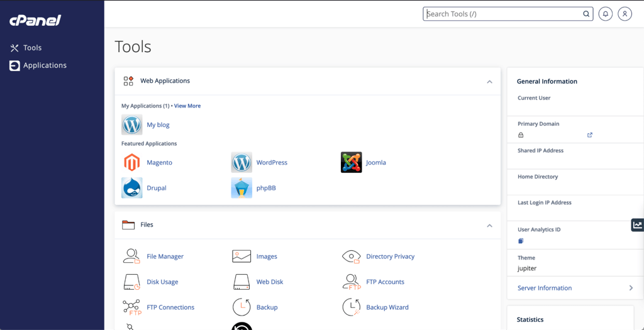Open the Drupal link
Image resolution: width=644 pixels, height=330 pixels.
[157, 188]
